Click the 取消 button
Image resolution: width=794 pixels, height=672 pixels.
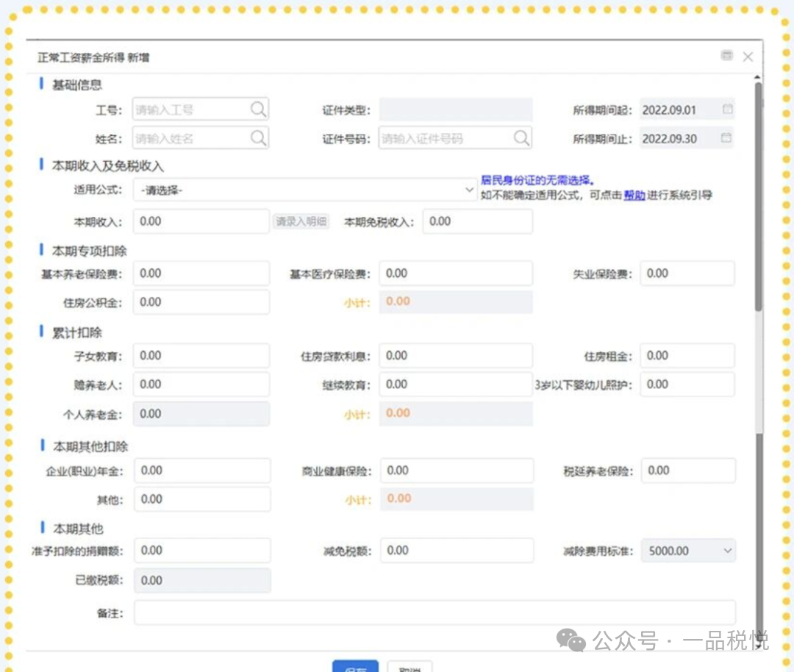tap(409, 668)
